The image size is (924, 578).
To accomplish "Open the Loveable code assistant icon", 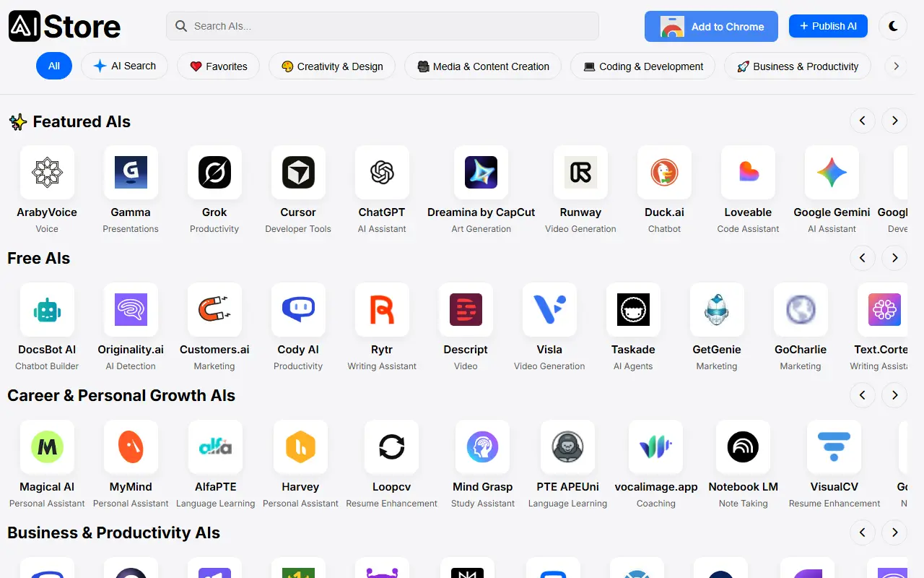I will 748,173.
